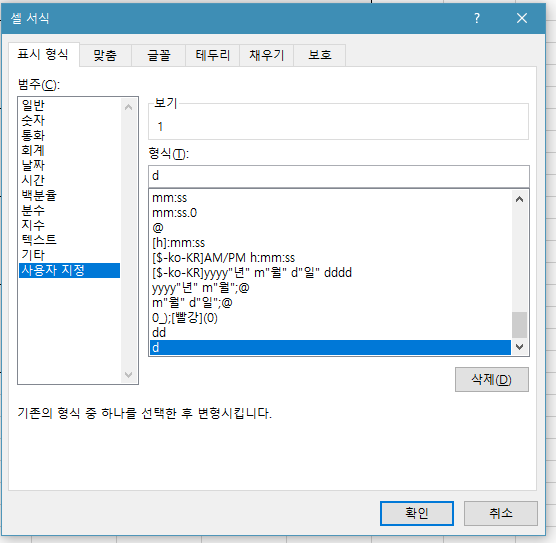Choose the yyyy"년" m"월";@ format
The width and height of the screenshot is (556, 543).
(x=330, y=288)
